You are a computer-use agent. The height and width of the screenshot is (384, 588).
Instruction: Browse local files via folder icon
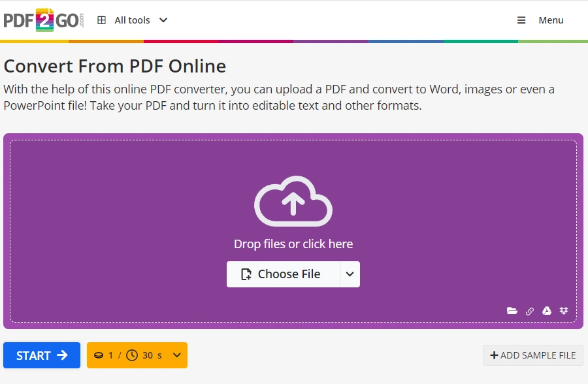512,311
